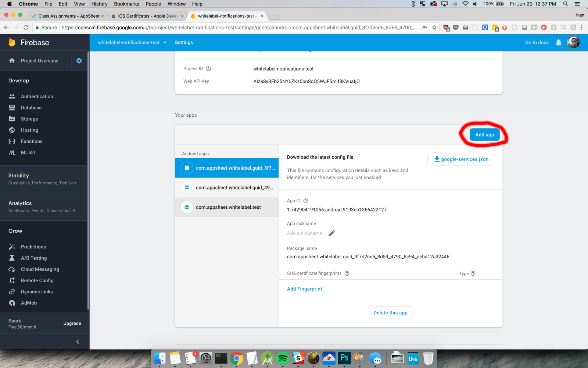Open the Project settings gear icon
588x368 pixels.
click(79, 61)
